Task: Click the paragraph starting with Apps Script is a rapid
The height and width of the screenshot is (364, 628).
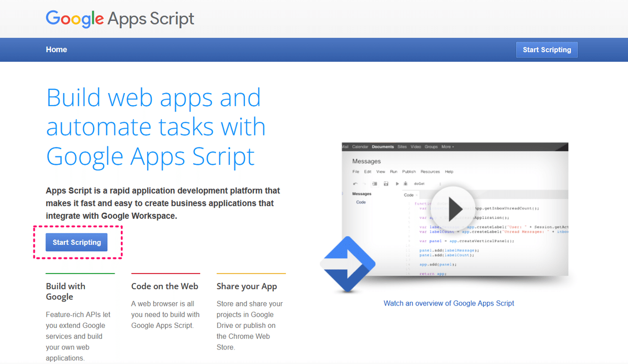Action: click(x=163, y=203)
